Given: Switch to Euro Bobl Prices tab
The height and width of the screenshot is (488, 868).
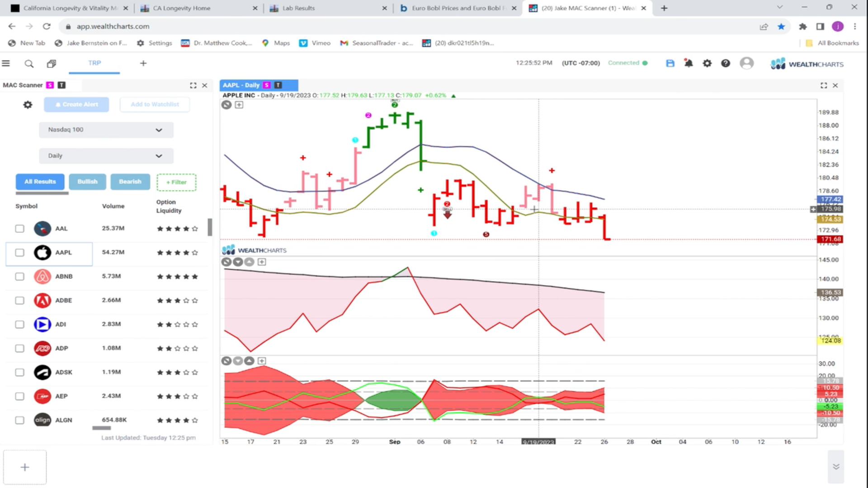Looking at the screenshot, I should 458,8.
